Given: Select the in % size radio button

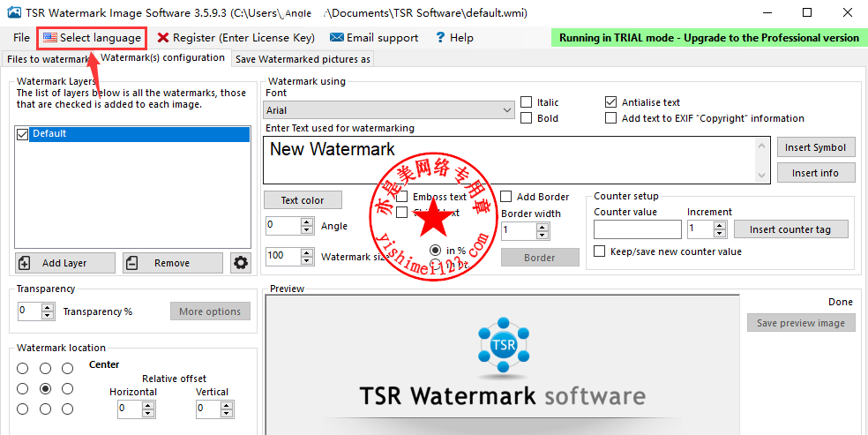Looking at the screenshot, I should pos(436,251).
